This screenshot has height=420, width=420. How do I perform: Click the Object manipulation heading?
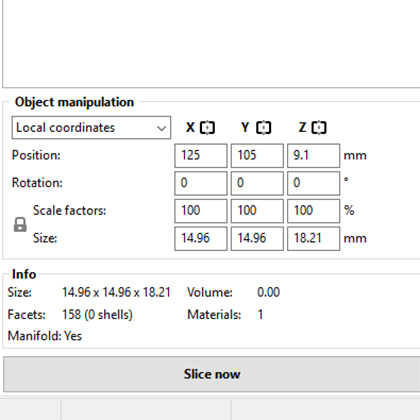74,102
